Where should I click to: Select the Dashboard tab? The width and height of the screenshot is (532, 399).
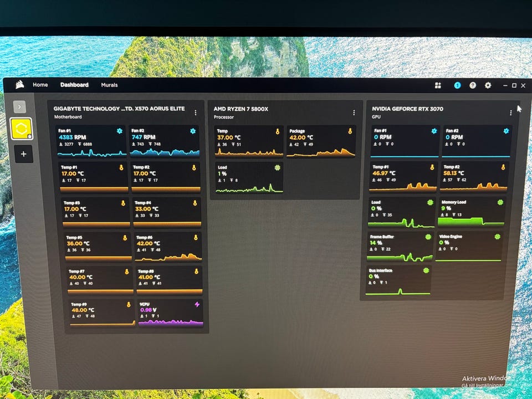point(74,85)
